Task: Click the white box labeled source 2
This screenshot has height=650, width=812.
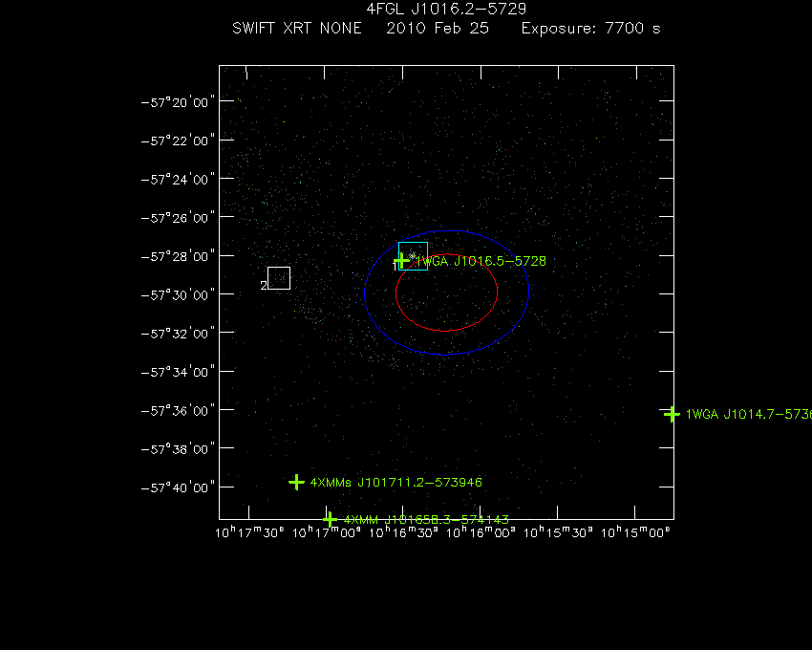Action: [279, 278]
